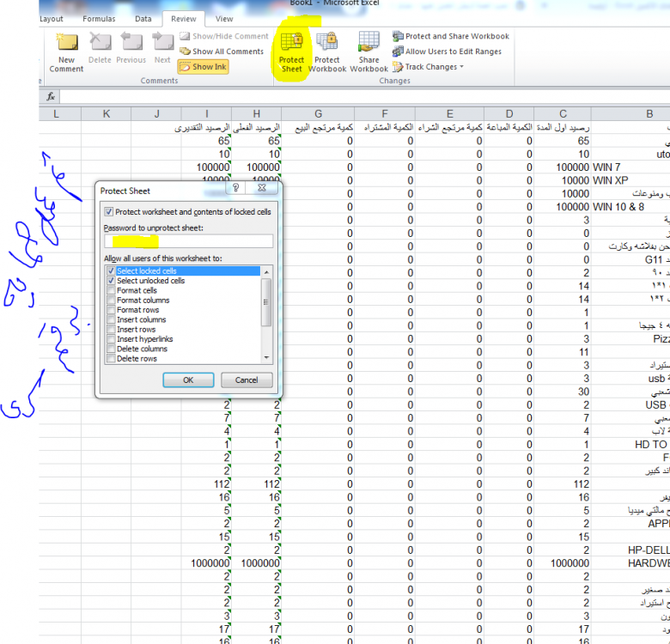This screenshot has height=644, width=670.
Task: Click the cell with 112 in column H
Action: [x=256, y=483]
